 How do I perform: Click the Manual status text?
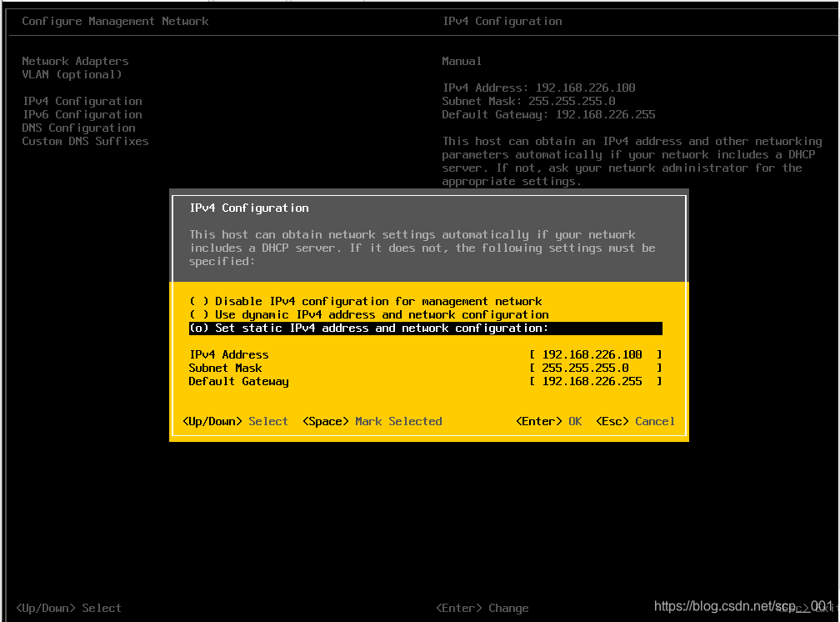point(462,61)
